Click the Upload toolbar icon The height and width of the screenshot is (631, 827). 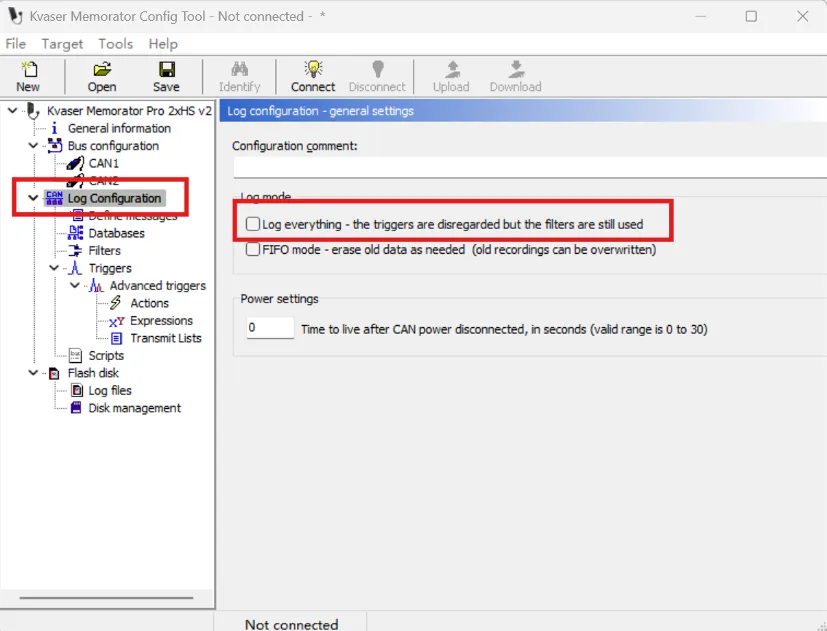tap(452, 69)
